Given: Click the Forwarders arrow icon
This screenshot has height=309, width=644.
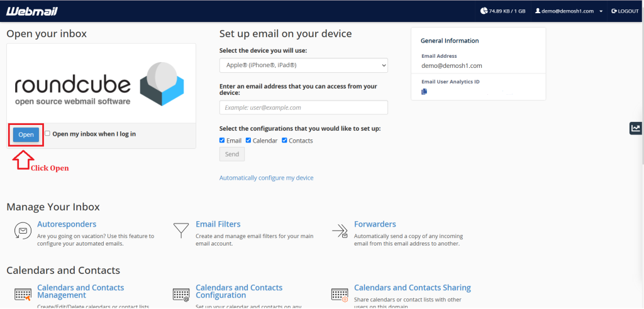Looking at the screenshot, I should click(x=340, y=232).
